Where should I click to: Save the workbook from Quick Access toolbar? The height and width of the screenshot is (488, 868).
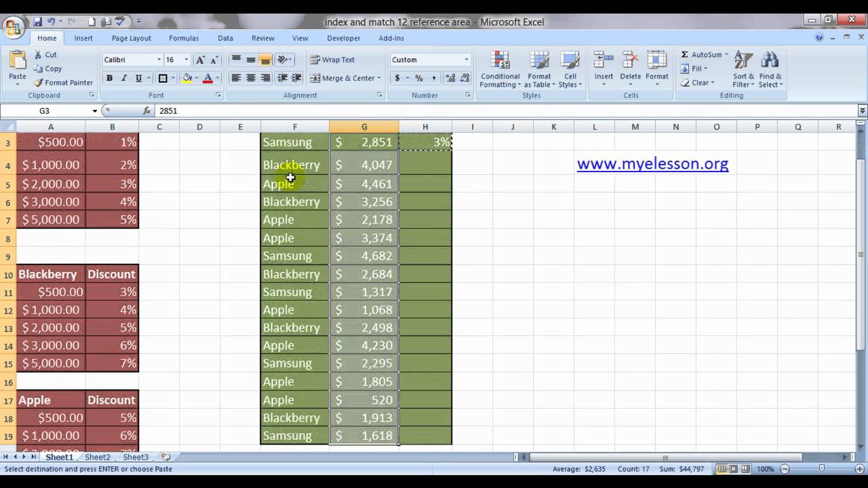point(37,22)
